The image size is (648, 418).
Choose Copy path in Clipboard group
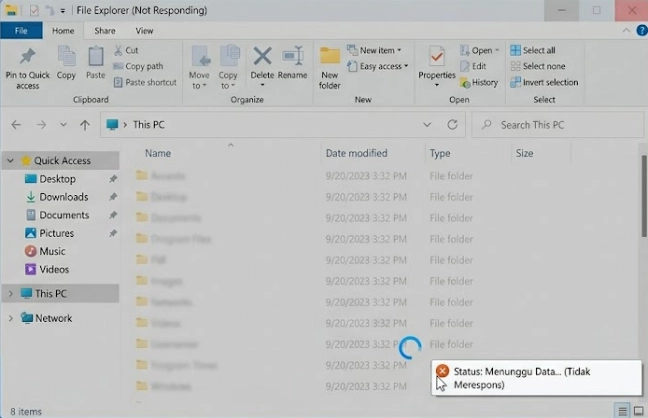(x=138, y=66)
